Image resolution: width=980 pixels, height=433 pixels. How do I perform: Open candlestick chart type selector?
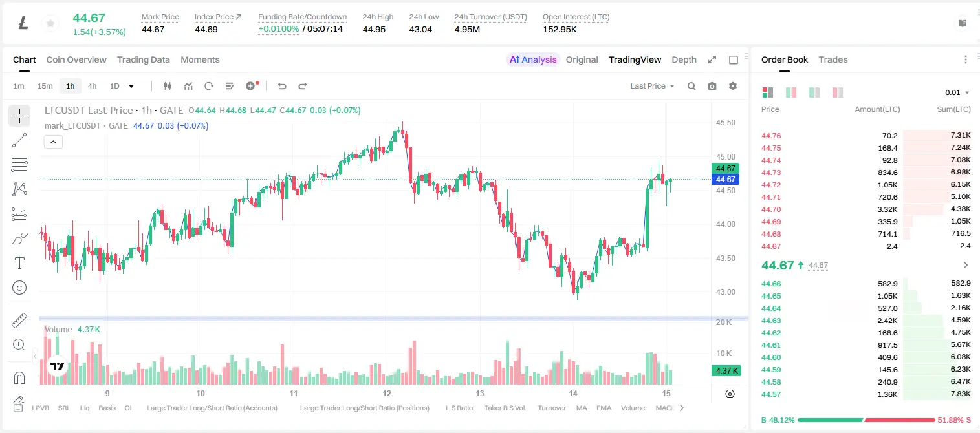coord(168,86)
